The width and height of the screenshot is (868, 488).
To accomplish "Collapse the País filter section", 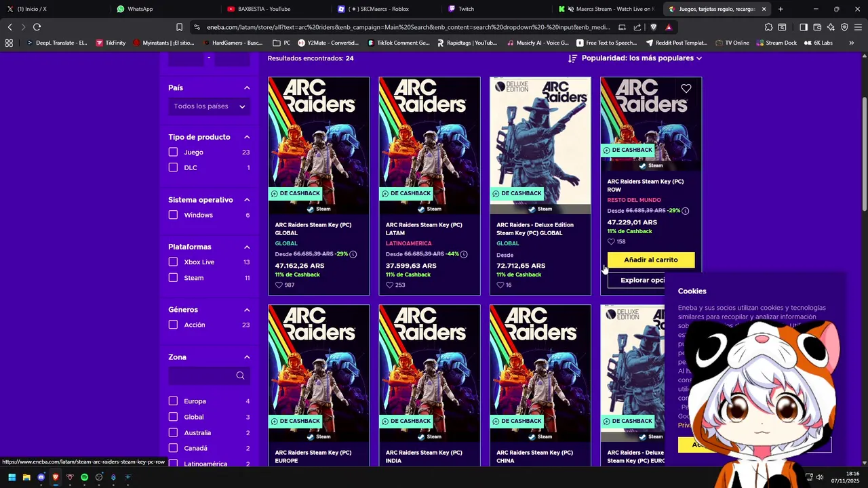I will tap(247, 88).
